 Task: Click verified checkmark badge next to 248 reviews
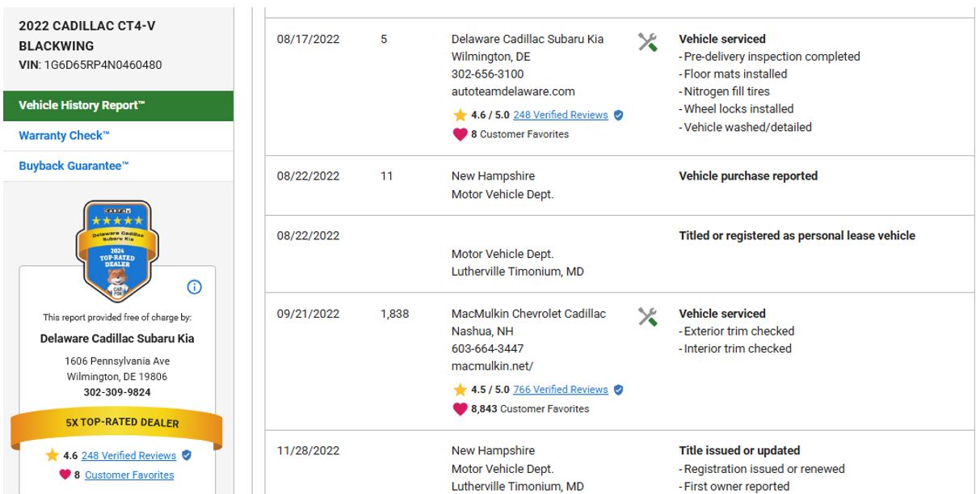tap(619, 115)
